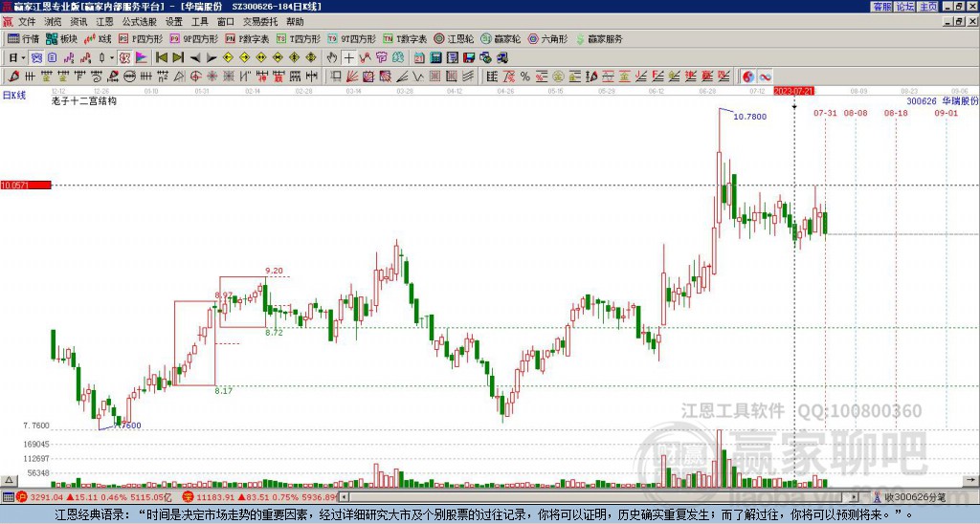The image size is (980, 524).
Task: Open the 江恩 menu
Action: [x=104, y=22]
